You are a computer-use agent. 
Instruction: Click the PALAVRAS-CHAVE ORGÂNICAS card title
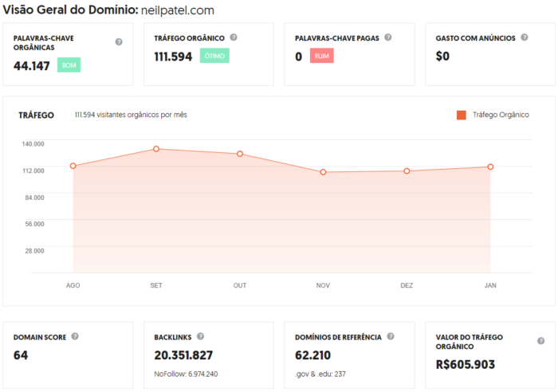pyautogui.click(x=43, y=43)
